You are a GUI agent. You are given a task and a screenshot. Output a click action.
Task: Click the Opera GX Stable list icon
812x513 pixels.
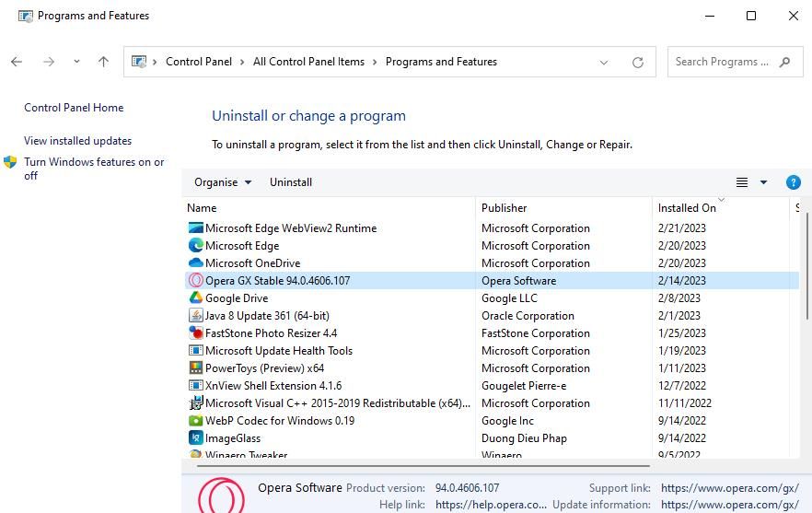[196, 280]
